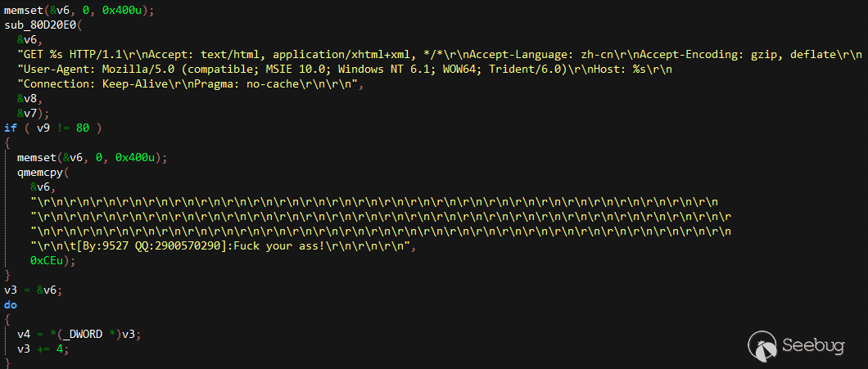Viewport: 868px width, 369px height.
Task: Click the Seebug watermark text
Action: pos(814,346)
